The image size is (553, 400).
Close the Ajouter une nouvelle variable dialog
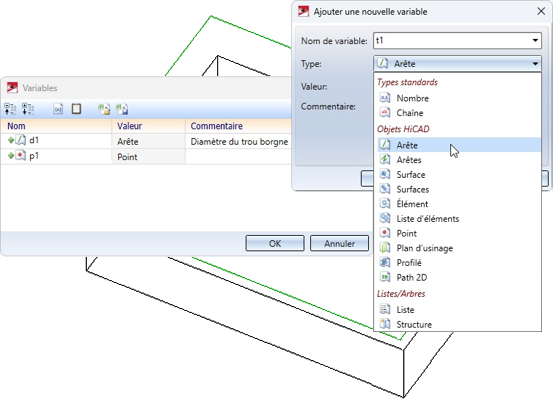[541, 11]
